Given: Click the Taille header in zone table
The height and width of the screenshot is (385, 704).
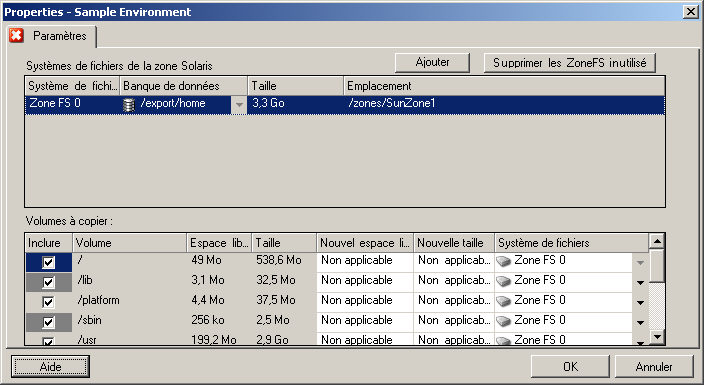Looking at the screenshot, I should [295, 86].
